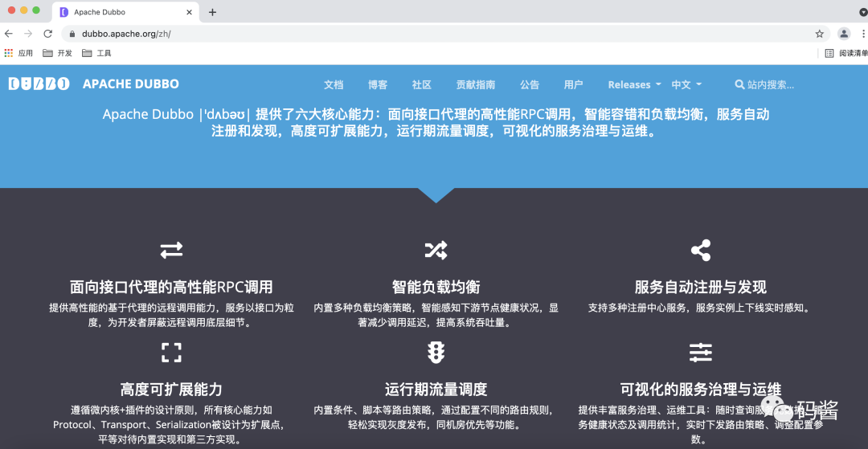
Task: Click the 站内搜索 search field
Action: tap(771, 84)
